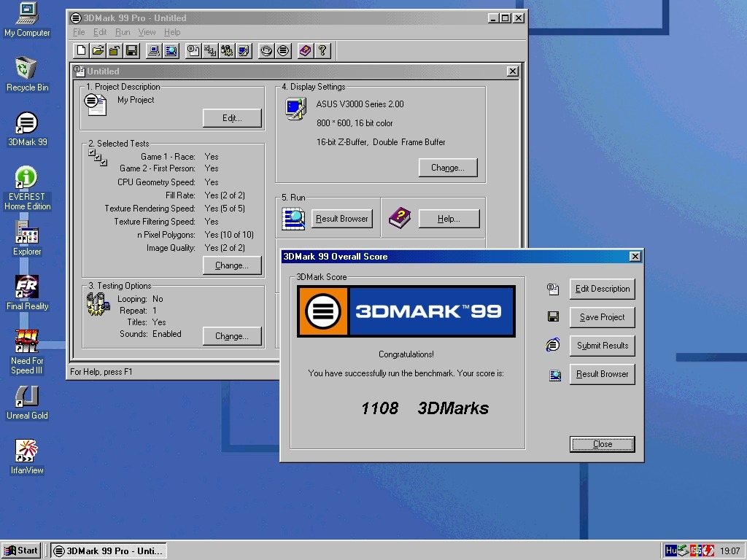Open the View menu
747x560 pixels.
pyautogui.click(x=147, y=32)
